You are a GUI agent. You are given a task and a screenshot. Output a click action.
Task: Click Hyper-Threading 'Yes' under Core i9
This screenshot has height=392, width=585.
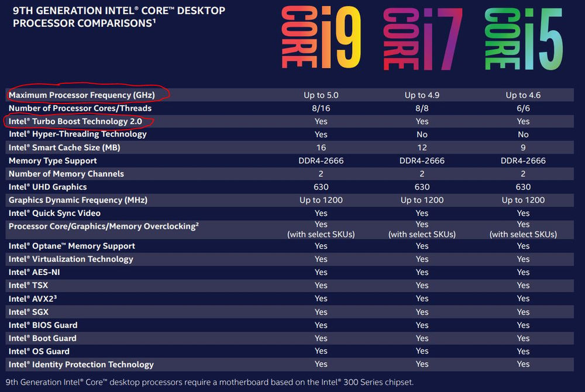[x=321, y=134]
